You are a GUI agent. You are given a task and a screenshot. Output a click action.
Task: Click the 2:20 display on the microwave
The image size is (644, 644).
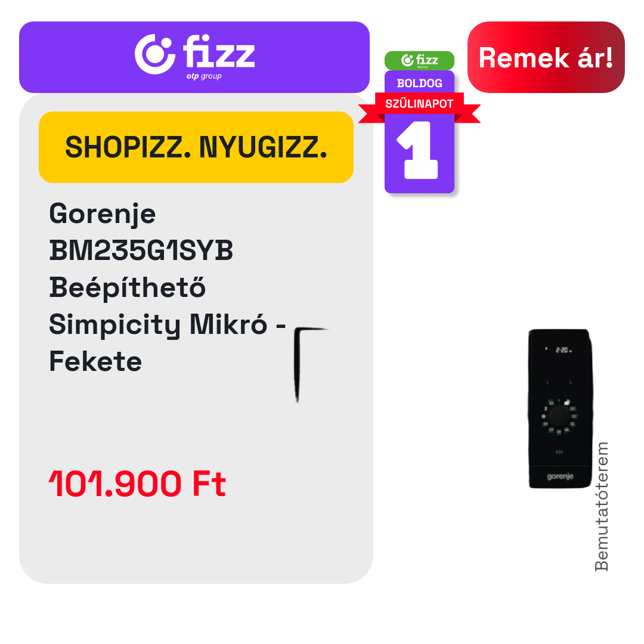tap(562, 350)
